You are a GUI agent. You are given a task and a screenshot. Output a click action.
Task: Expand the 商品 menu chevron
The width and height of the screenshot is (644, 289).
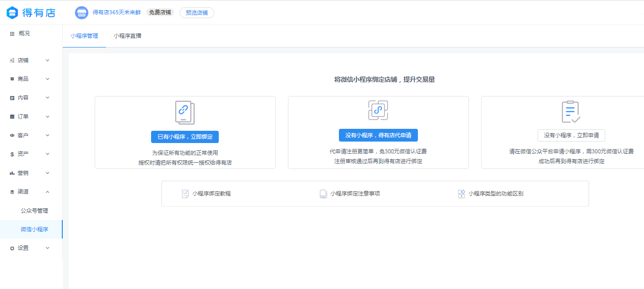pos(48,79)
